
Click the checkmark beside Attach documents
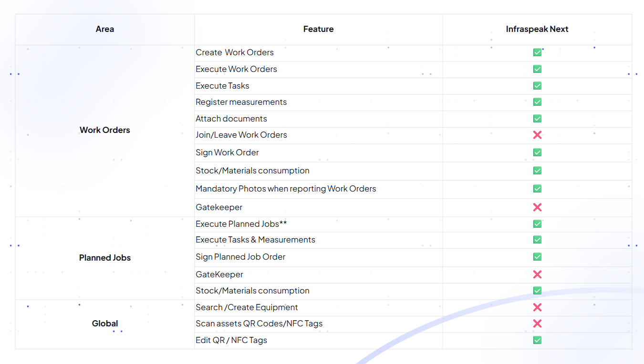click(x=537, y=119)
